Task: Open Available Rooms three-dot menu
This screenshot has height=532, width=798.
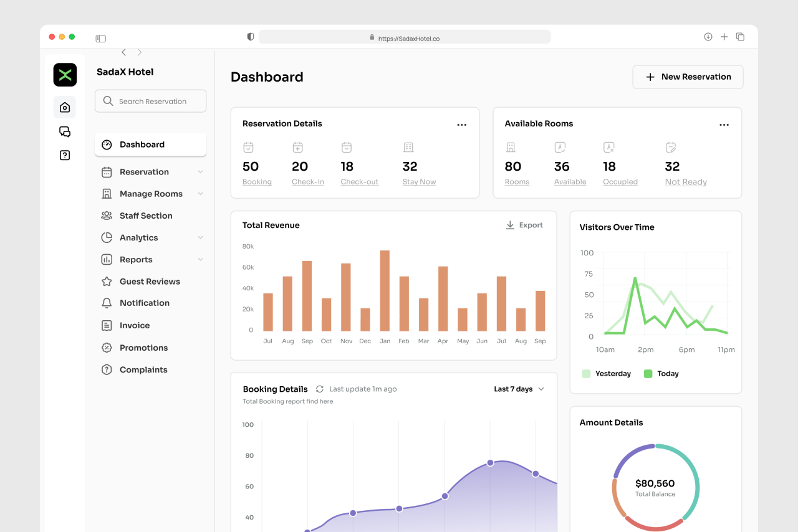Action: (724, 125)
